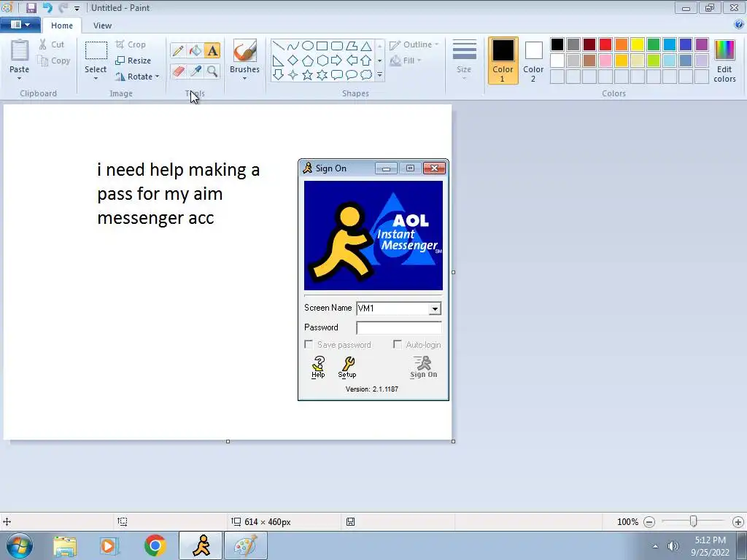Screen dimensions: 747x560
Task: Pick the black palette swatch
Action: pos(557,44)
